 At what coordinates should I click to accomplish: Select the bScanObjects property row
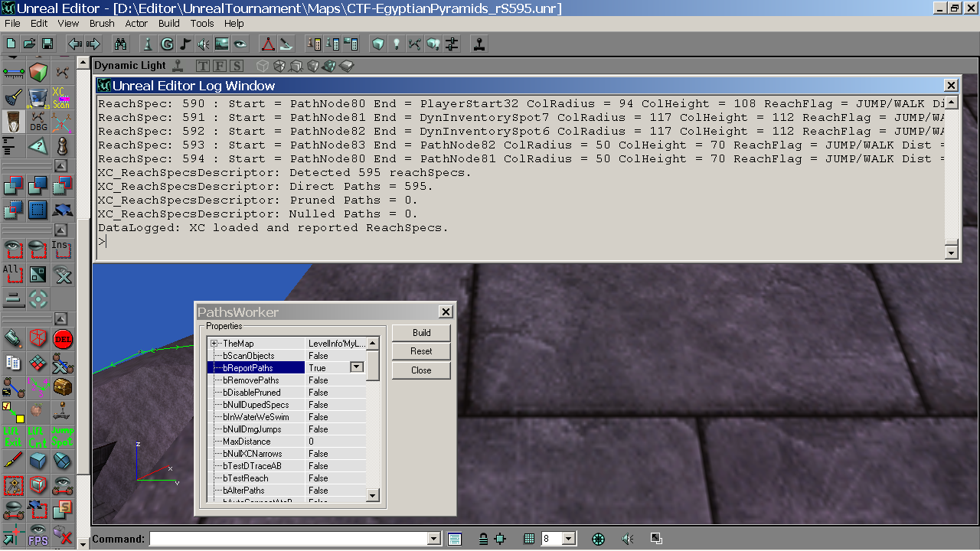click(287, 356)
